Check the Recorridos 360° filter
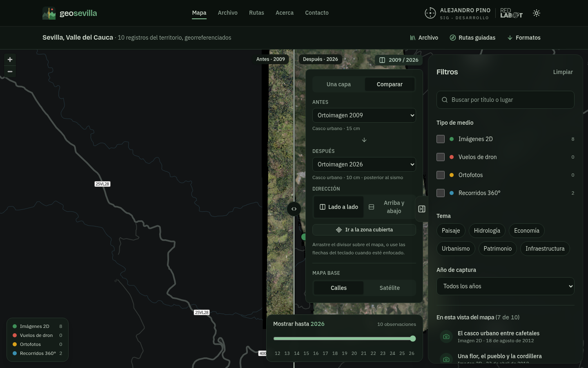The height and width of the screenshot is (368, 588). (x=441, y=193)
